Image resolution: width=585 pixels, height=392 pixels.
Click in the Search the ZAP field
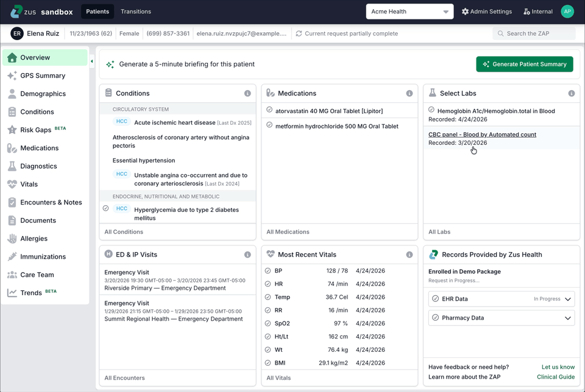pyautogui.click(x=534, y=33)
